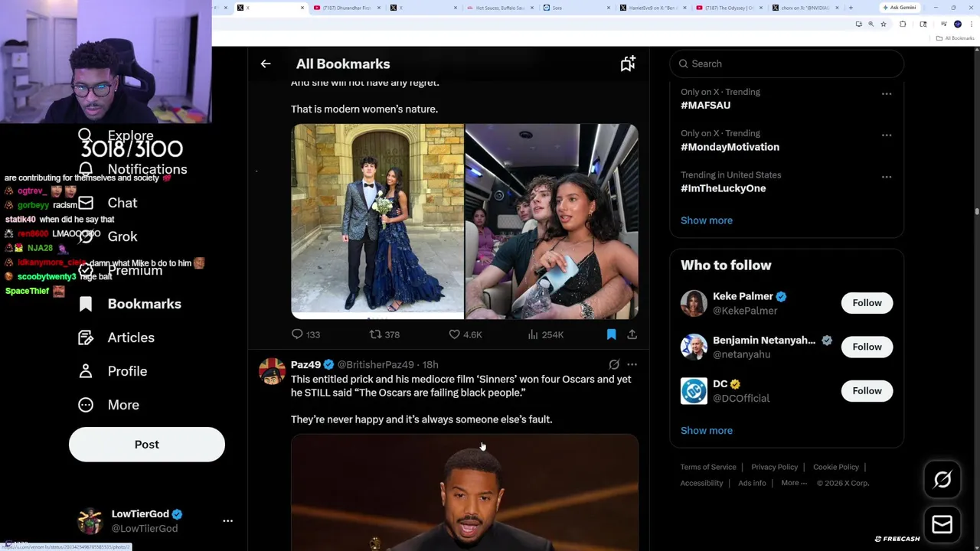Repost the prom photo post with 378 reposts

pos(384,334)
